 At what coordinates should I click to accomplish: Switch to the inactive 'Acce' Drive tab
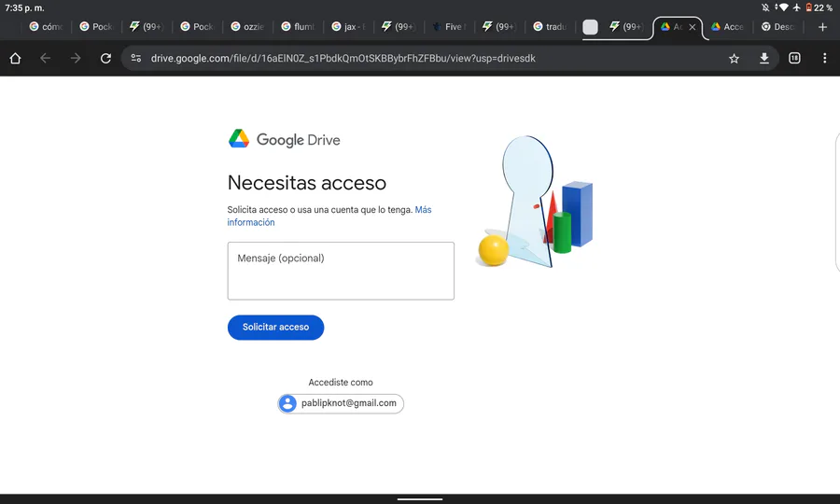727,27
